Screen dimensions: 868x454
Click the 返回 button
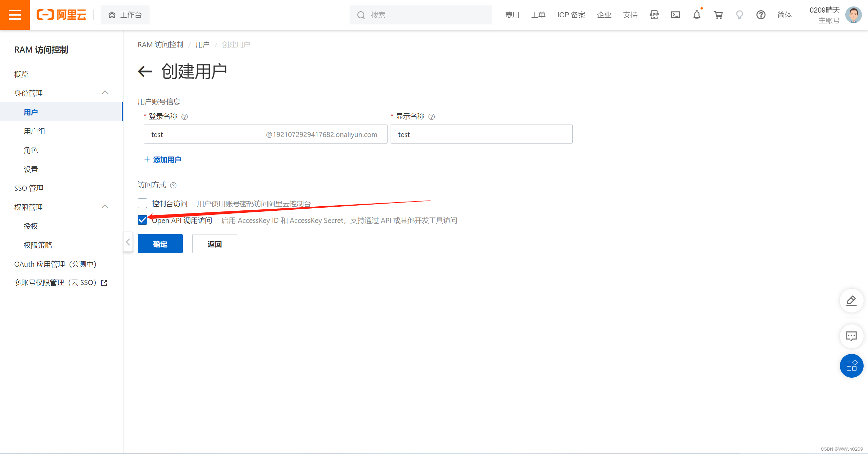pyautogui.click(x=215, y=244)
